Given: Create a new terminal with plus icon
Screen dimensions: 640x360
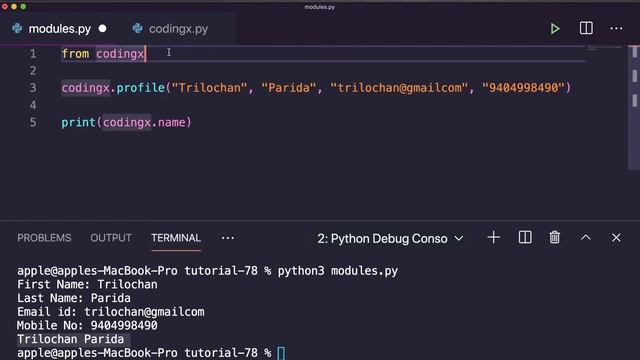Looking at the screenshot, I should tap(493, 238).
